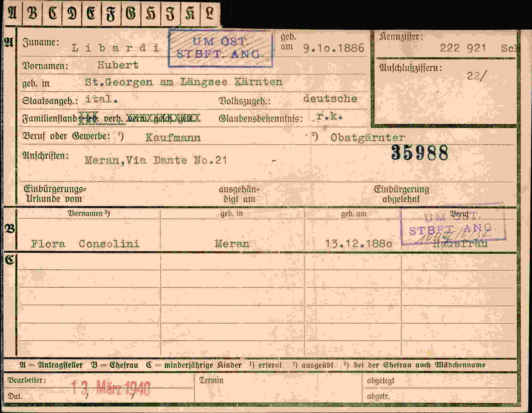Select the index tab letter J
The height and width of the screenshot is (413, 532).
[171, 13]
